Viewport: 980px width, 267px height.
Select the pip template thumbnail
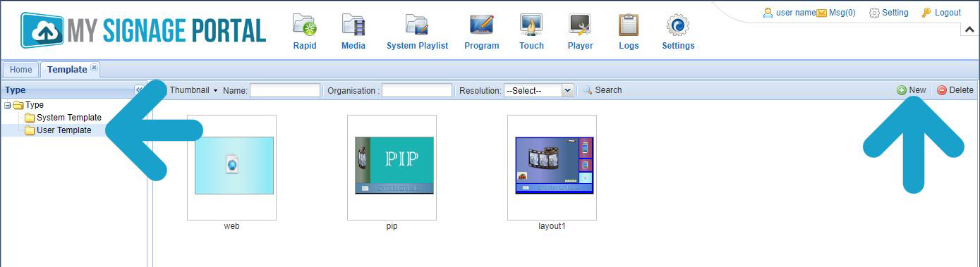click(392, 167)
